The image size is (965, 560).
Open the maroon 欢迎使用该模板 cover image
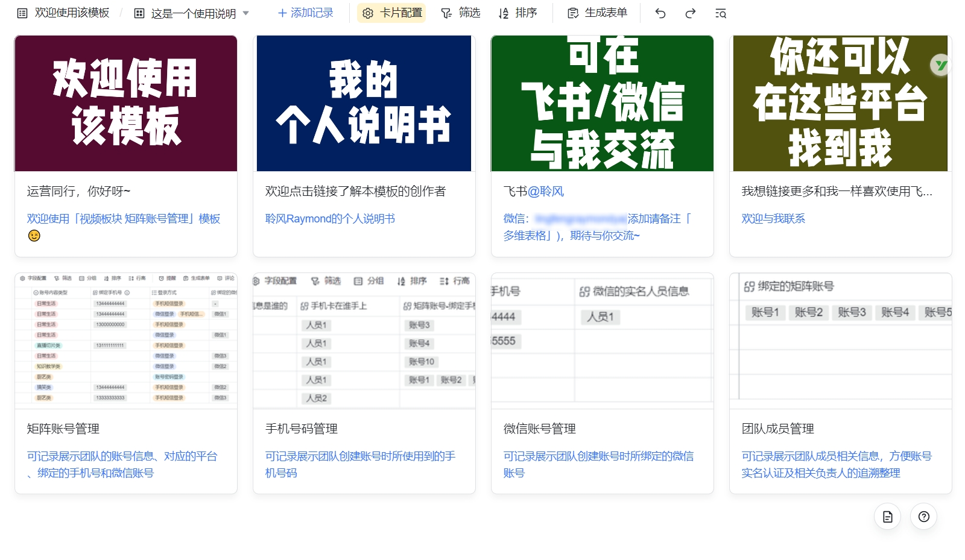pyautogui.click(x=126, y=103)
